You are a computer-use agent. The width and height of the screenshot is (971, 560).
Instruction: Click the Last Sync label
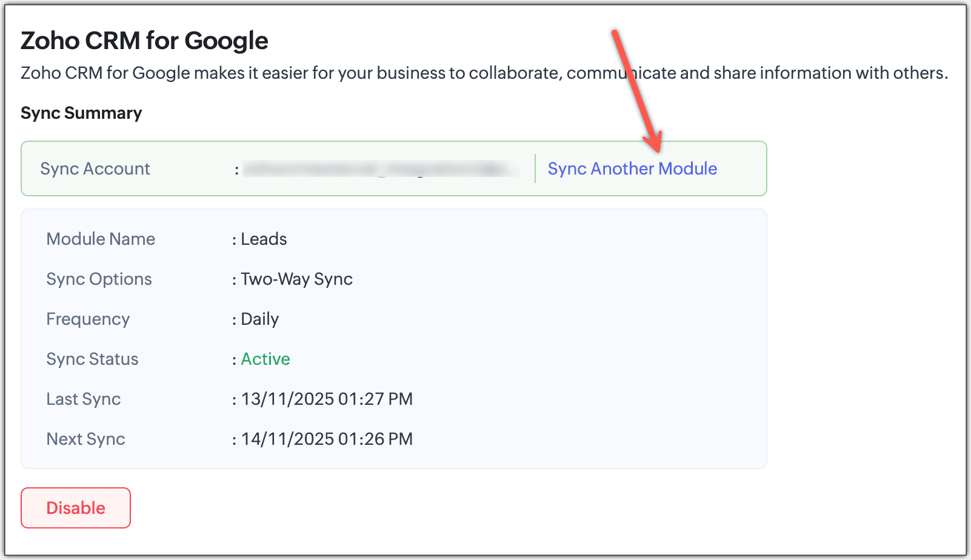[x=84, y=399]
